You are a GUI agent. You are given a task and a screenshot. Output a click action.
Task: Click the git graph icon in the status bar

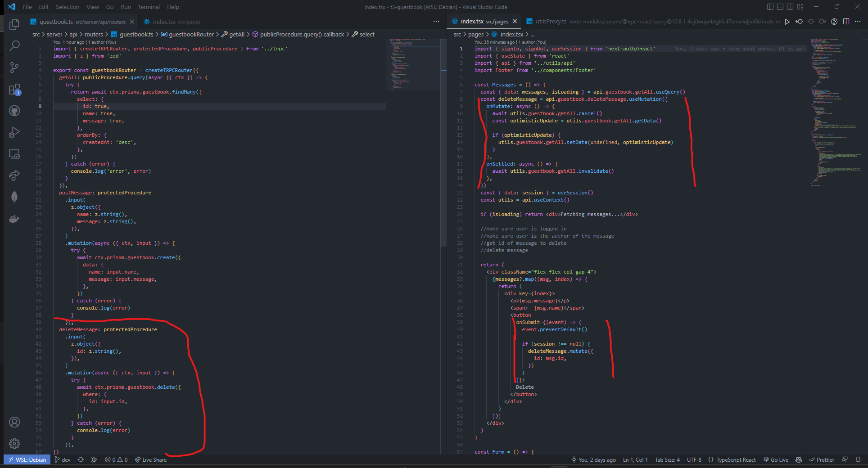click(x=94, y=460)
